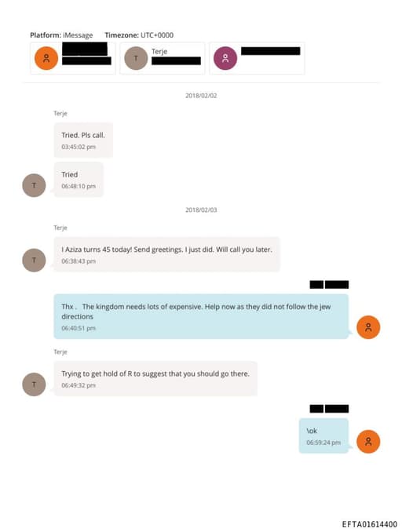
Task: Click the 06:49:32 pm timestamp
Action: click(79, 385)
